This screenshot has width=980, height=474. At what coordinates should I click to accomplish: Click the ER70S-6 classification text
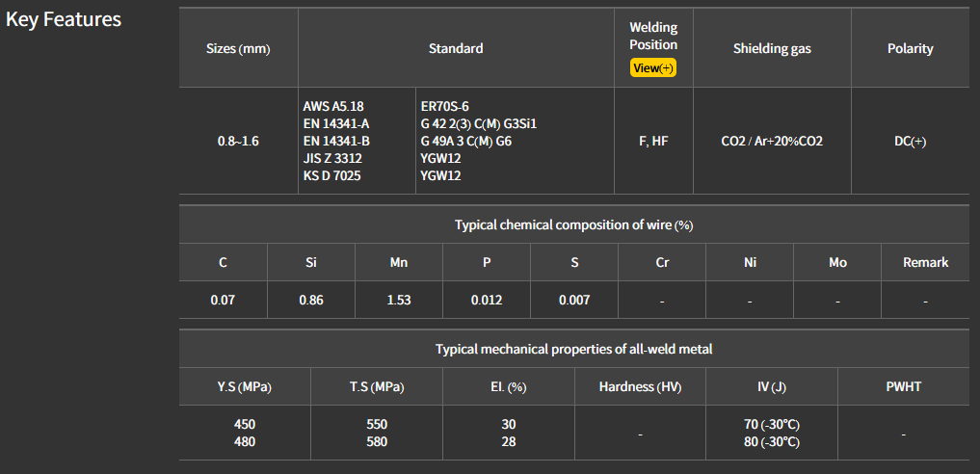(x=444, y=106)
